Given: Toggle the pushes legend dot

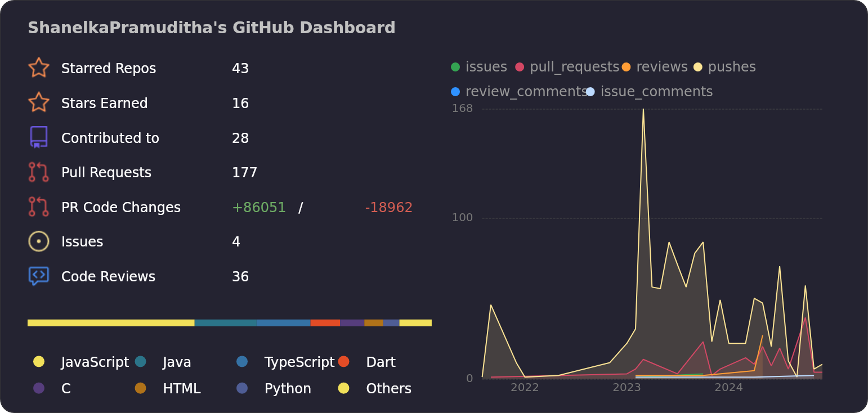Looking at the screenshot, I should click(x=698, y=67).
